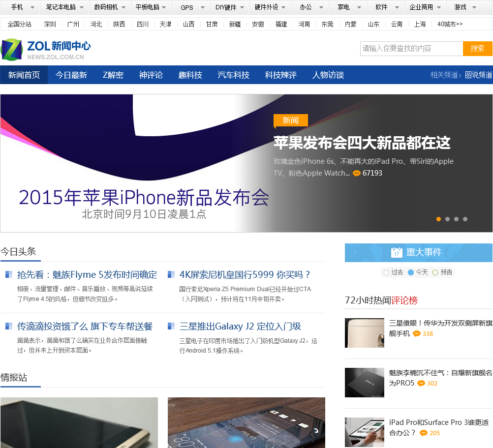Select the second carousel dot
Image resolution: width=493 pixels, height=448 pixels.
(447, 219)
